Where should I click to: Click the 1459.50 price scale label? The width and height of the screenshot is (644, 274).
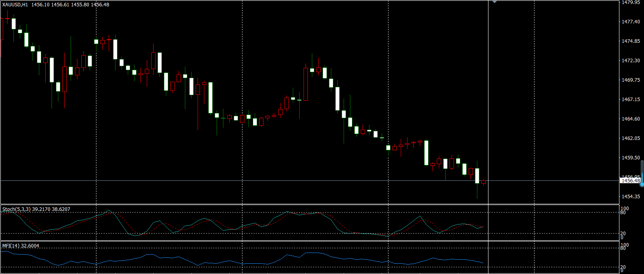tap(631, 158)
